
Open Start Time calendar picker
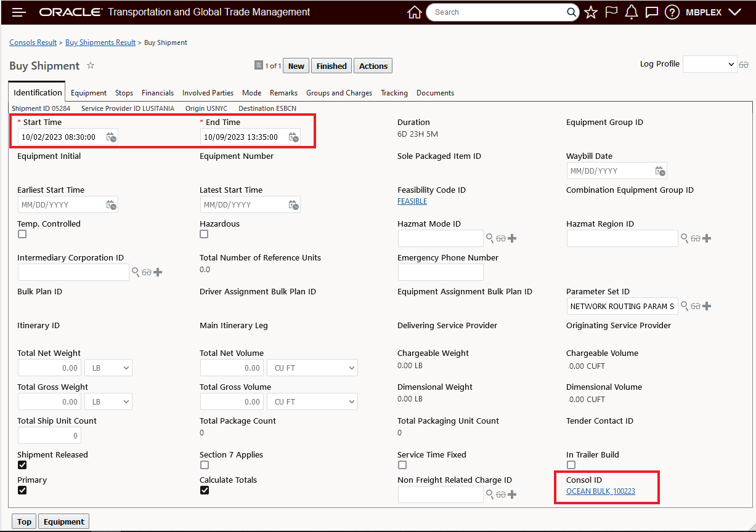[x=111, y=137]
